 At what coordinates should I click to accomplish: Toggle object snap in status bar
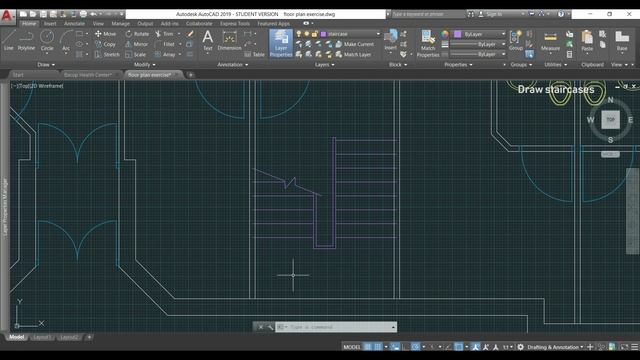tap(459, 347)
